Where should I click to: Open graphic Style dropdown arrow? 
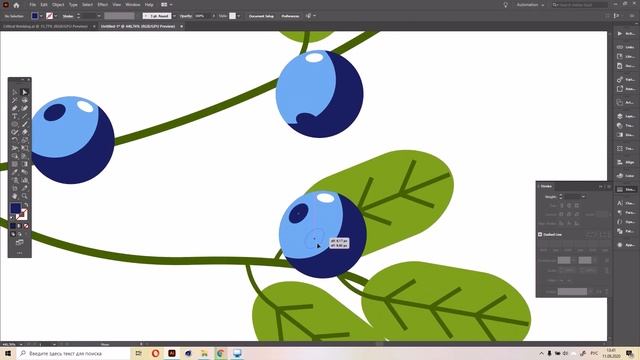[x=238, y=16]
